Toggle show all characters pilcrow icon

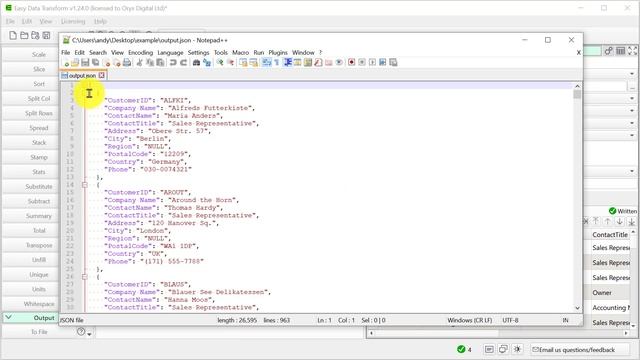coord(276,62)
